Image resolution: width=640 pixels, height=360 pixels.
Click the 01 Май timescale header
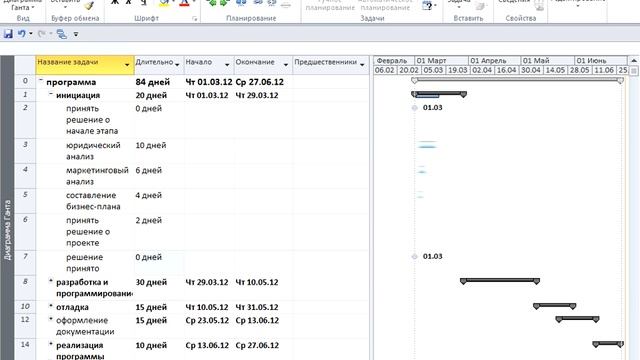click(x=547, y=60)
